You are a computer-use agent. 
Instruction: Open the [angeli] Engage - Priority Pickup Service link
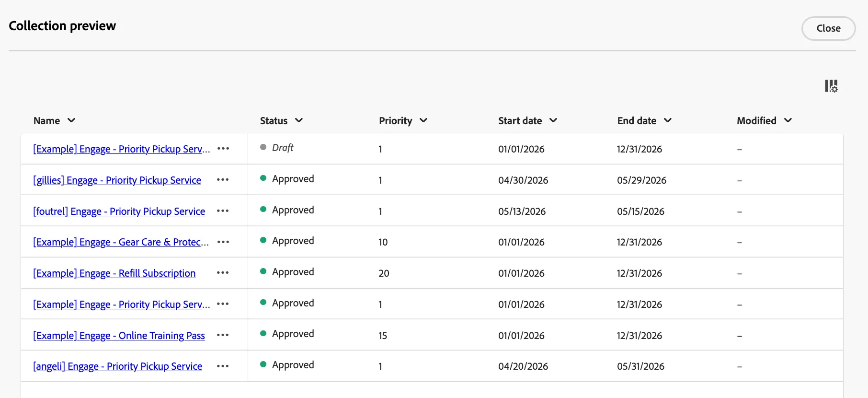click(x=117, y=366)
